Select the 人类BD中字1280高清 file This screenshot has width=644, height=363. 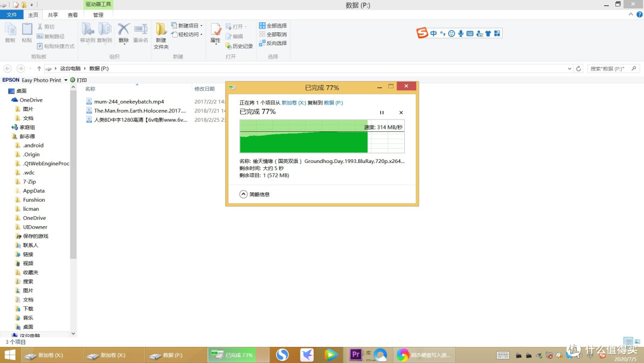pos(137,120)
